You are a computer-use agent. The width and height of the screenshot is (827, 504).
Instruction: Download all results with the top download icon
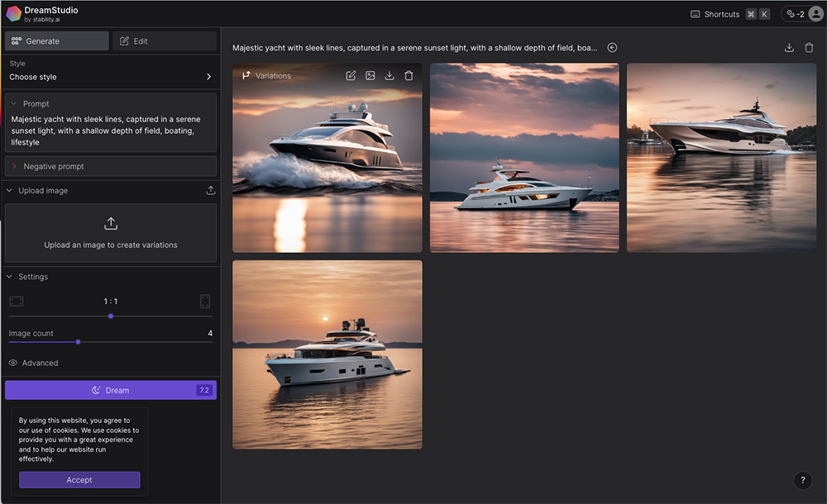point(789,47)
